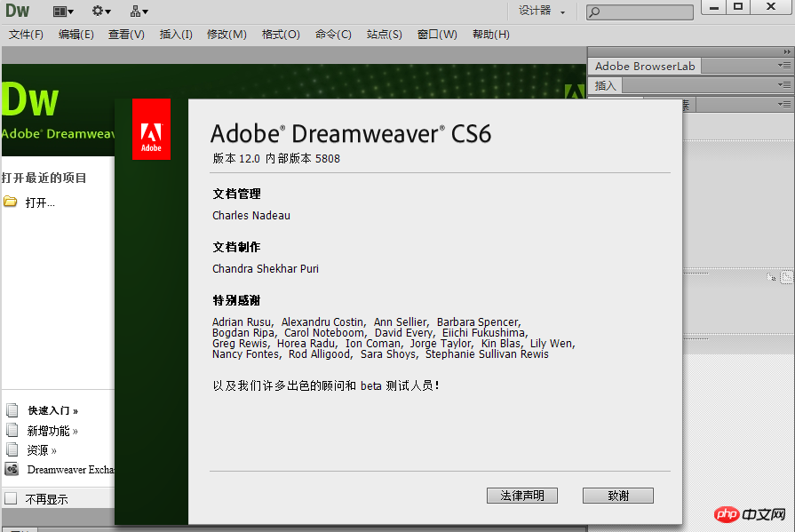Image resolution: width=795 pixels, height=532 pixels.
Task: Click the 致谢 button
Action: click(618, 496)
